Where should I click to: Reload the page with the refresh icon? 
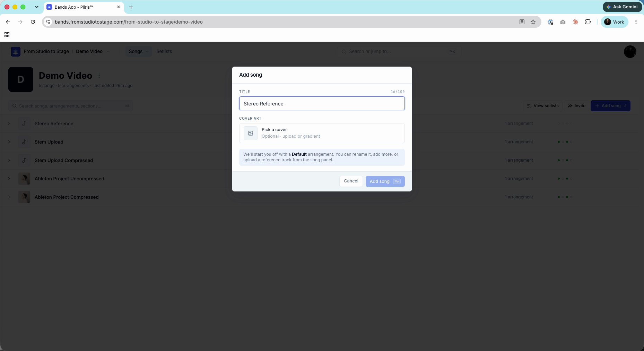[x=33, y=22]
